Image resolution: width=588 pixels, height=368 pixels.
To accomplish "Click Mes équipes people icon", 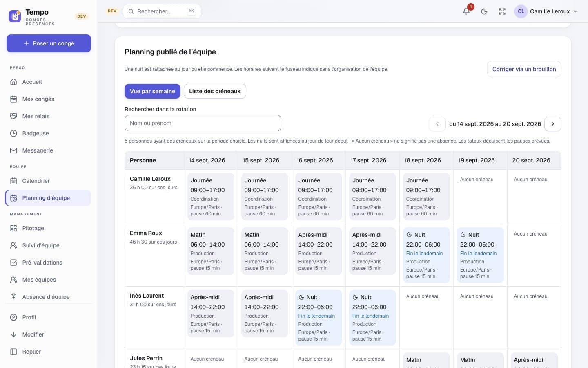I will tap(13, 280).
